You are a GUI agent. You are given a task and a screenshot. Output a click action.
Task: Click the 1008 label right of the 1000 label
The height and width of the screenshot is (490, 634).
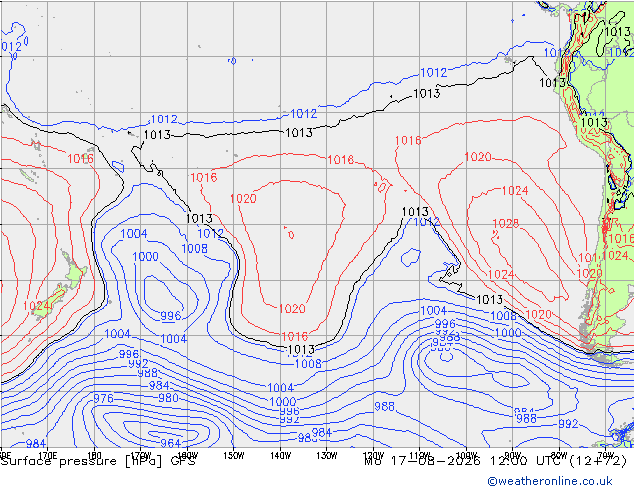(194, 248)
